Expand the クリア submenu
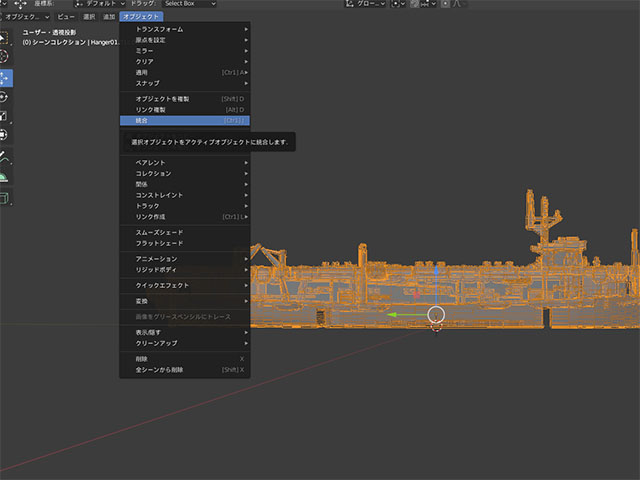This screenshot has width=640, height=480. pyautogui.click(x=184, y=62)
